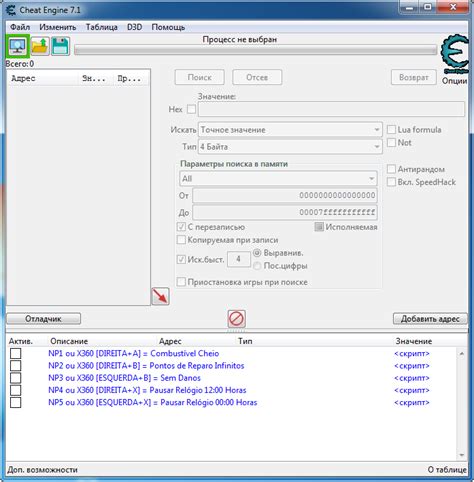The image size is (474, 482).
Task: Enable Приостановка игры при поиске
Action: click(x=181, y=282)
